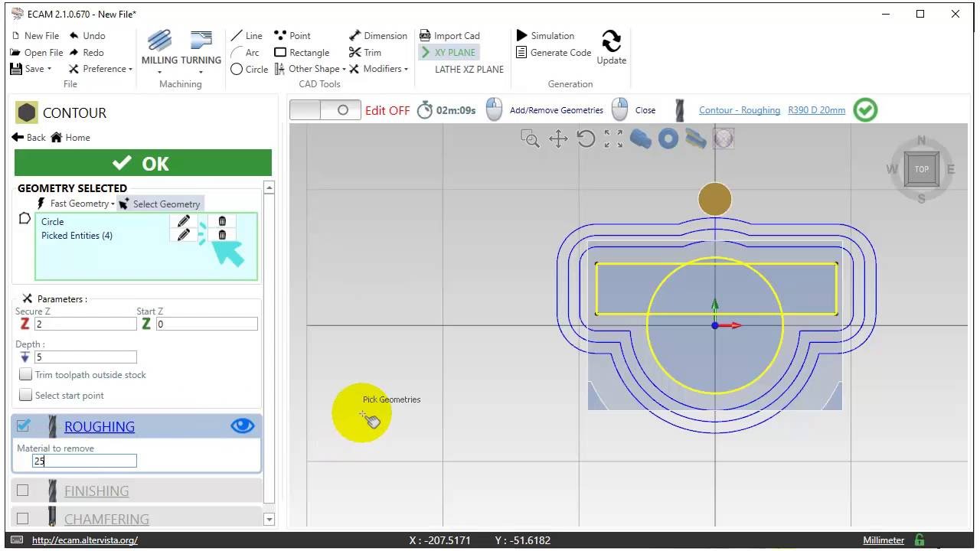Click the Secure Z input field
The image size is (980, 551).
click(85, 324)
